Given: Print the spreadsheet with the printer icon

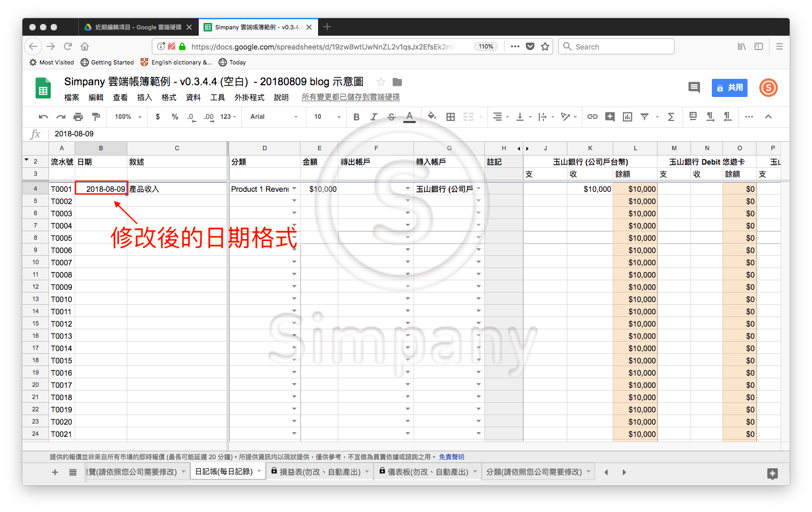Looking at the screenshot, I should pos(78,117).
